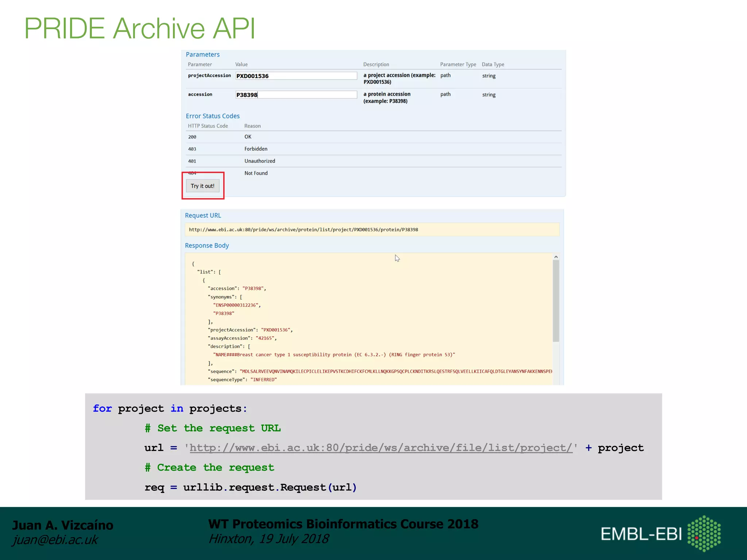
Task: Open the ebi.ac.uk URL link in the code block
Action: 381,448
